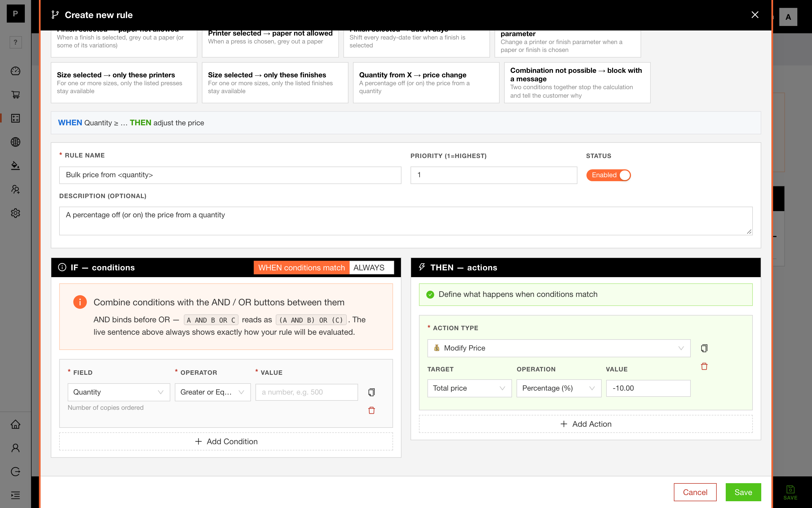Open the calculator rules icon in sidebar

(16, 118)
